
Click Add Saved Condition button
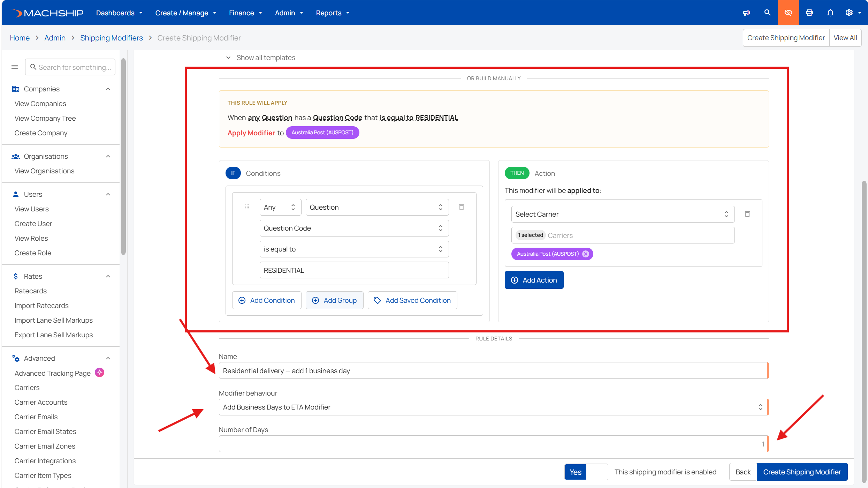pos(412,300)
